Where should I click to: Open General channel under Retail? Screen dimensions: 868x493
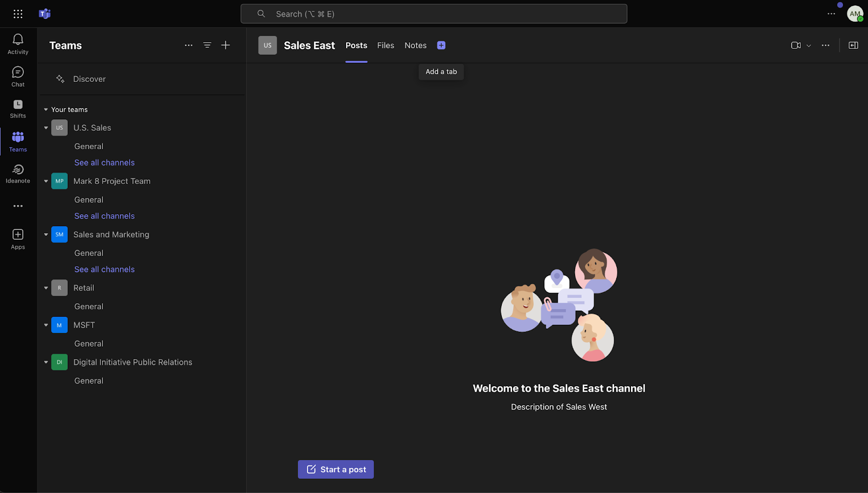[x=89, y=306]
